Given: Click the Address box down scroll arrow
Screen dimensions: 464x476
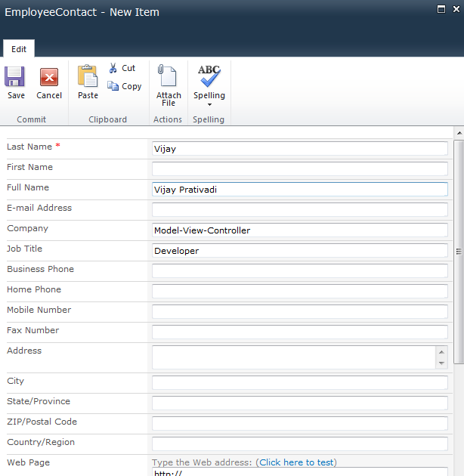Looking at the screenshot, I should 441,363.
